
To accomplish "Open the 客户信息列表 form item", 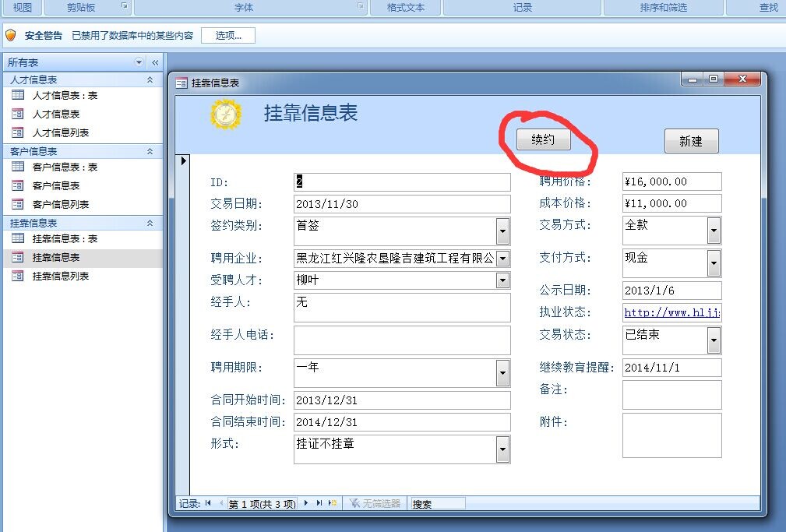I will point(60,204).
